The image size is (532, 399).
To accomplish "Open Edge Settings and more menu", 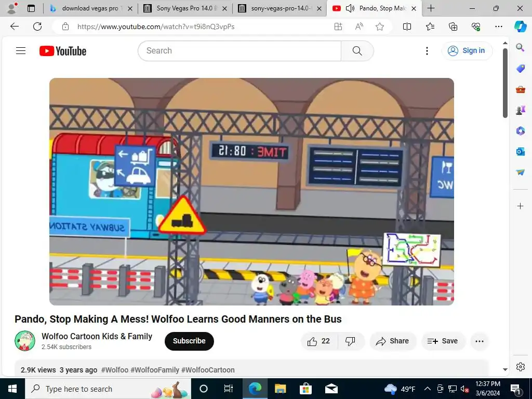I will coord(498,26).
